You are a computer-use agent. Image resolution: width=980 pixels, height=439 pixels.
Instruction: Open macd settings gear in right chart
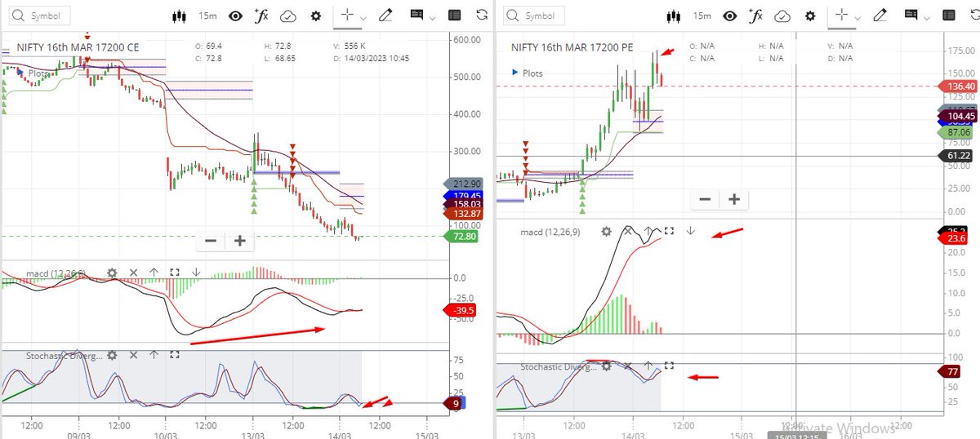pyautogui.click(x=606, y=232)
